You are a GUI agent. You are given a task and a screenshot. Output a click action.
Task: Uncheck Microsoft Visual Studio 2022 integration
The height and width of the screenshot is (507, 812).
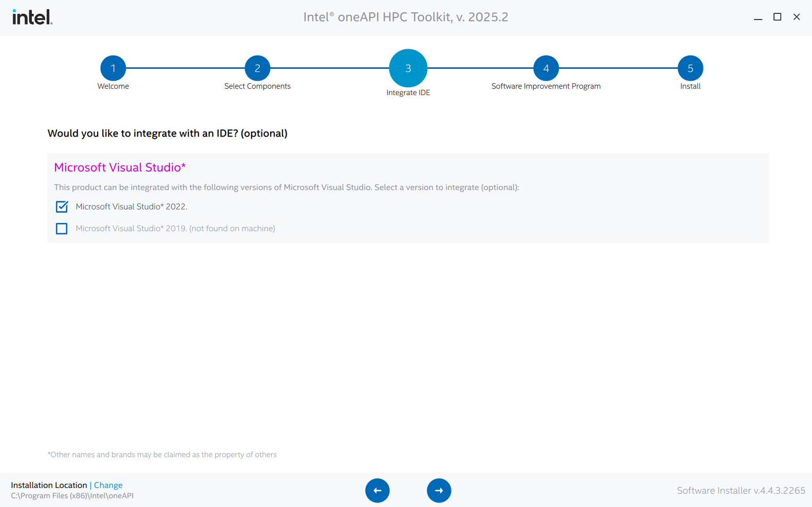62,206
